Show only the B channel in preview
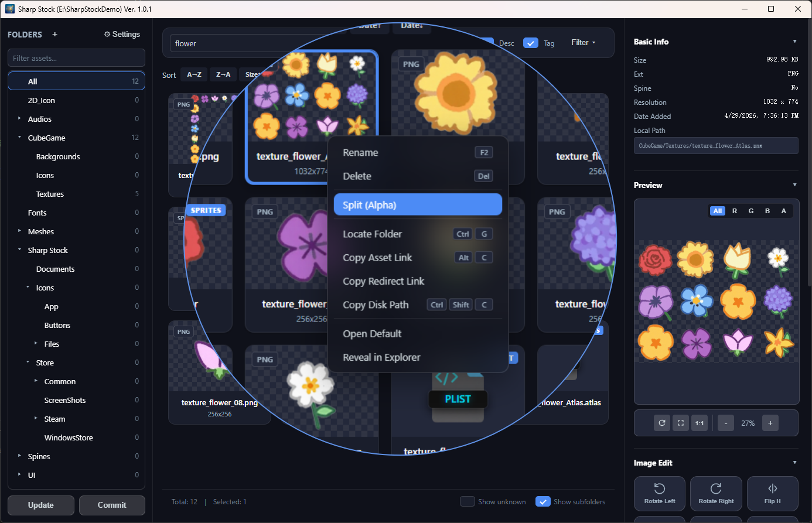Viewport: 812px width, 523px height. 767,211
